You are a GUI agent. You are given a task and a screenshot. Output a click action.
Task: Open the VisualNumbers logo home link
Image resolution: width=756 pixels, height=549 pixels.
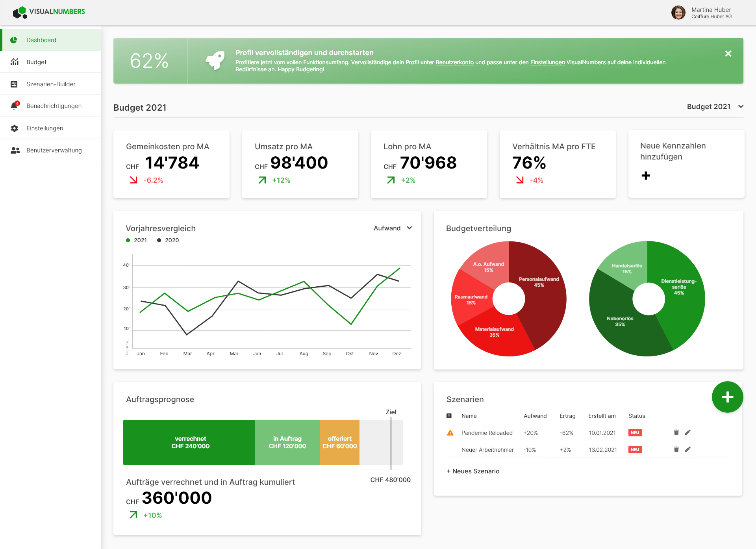[49, 12]
